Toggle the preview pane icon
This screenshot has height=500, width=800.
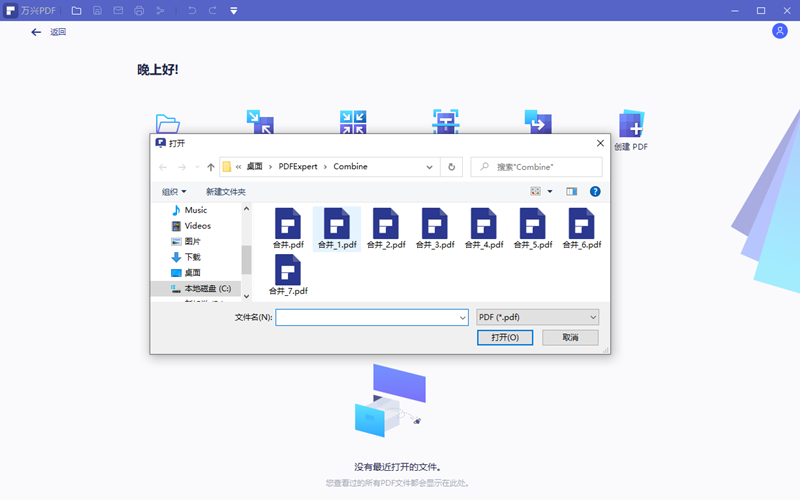point(572,191)
